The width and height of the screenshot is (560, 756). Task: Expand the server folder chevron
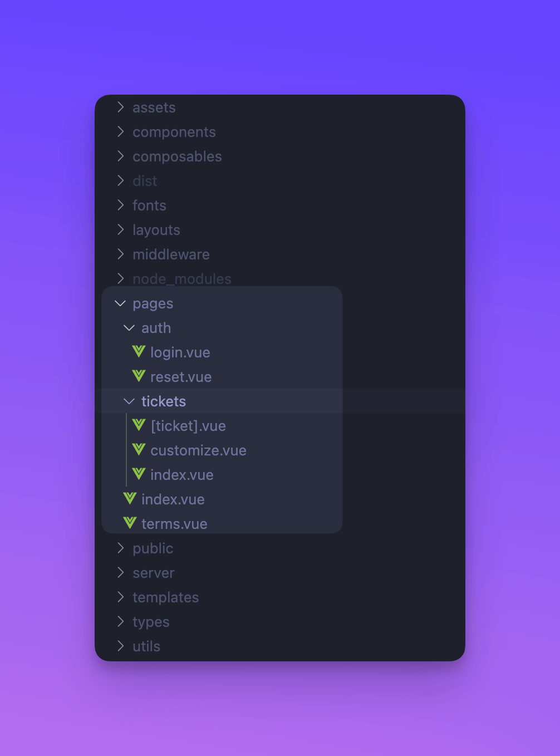(x=120, y=573)
